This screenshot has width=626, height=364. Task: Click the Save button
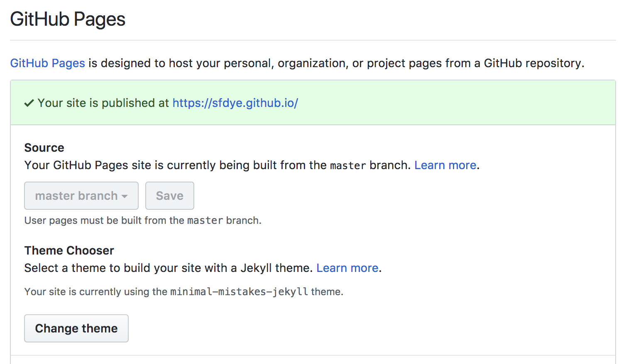click(x=169, y=195)
